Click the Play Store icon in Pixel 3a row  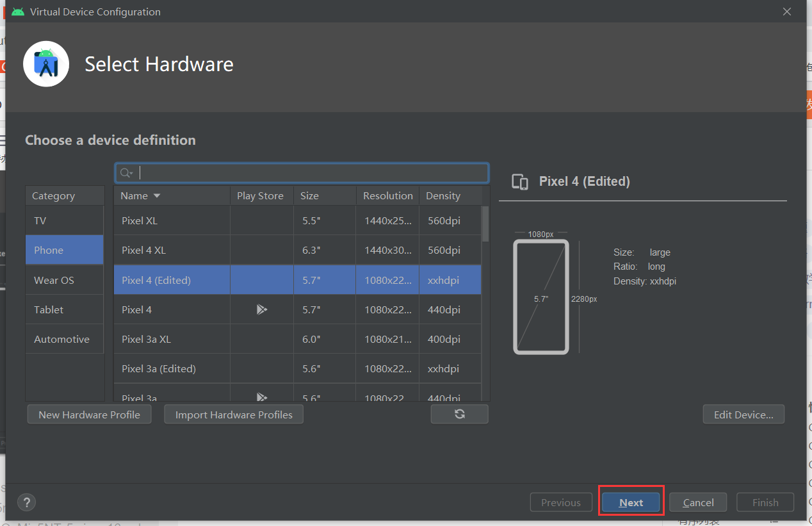(x=261, y=397)
